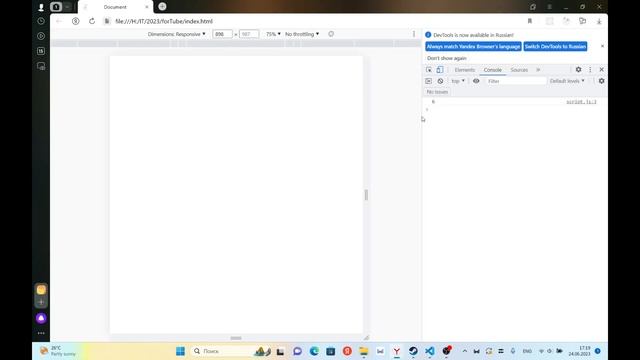Open weather widget Partly sunny
Viewport: 640px width, 360px height.
[58, 351]
